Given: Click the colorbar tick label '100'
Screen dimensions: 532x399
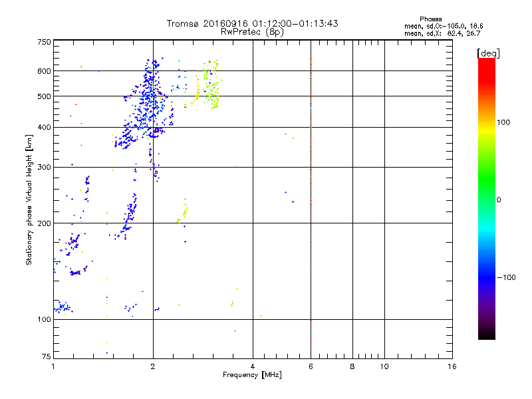Looking at the screenshot, I should pos(503,122).
